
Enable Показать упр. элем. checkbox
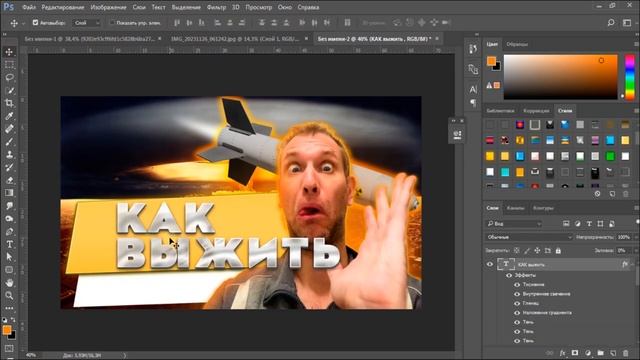(x=112, y=23)
